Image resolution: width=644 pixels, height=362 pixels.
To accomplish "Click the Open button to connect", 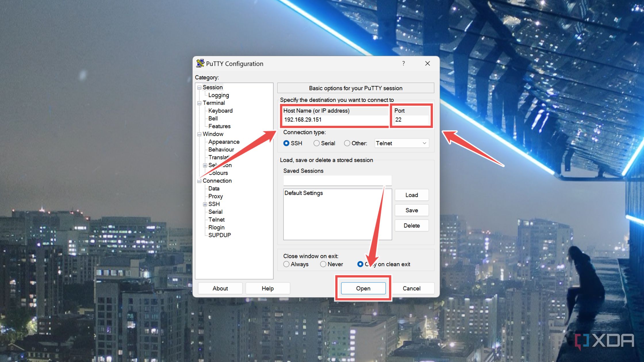I will 363,288.
